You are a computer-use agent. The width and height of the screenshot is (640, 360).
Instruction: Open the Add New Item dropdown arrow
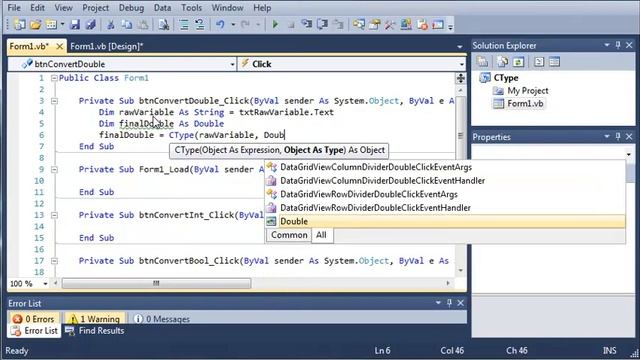[62, 24]
